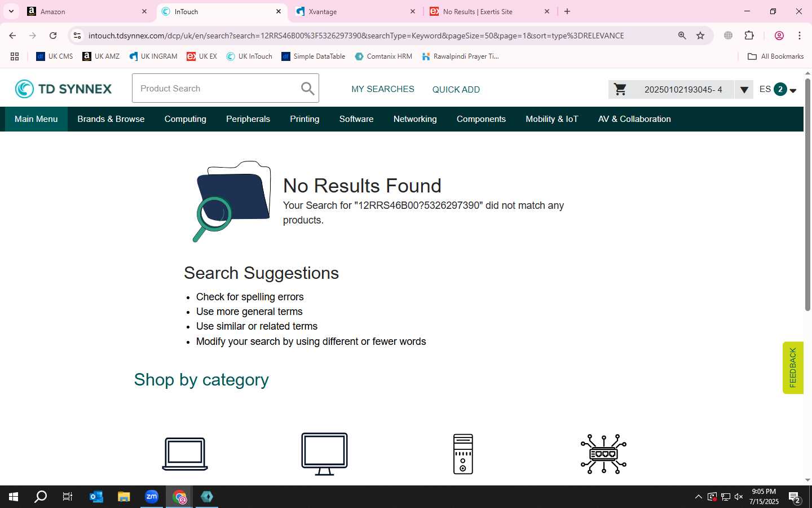
Task: Open the Peripherals menu
Action: (248, 119)
